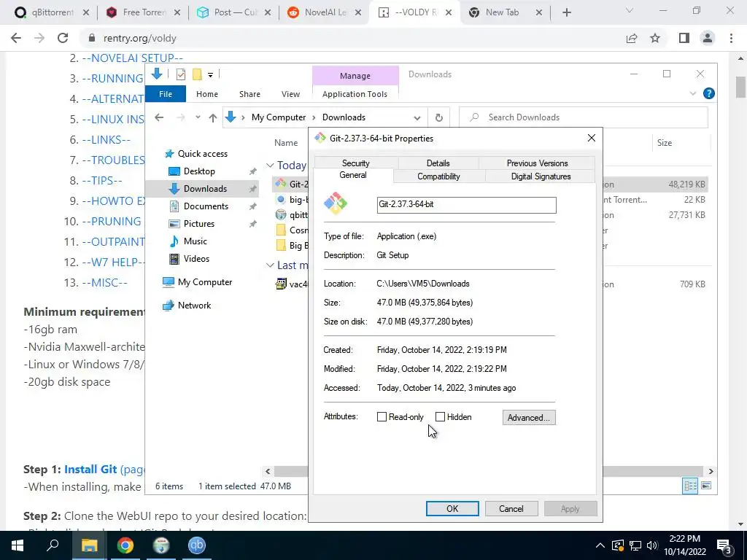Open the File menu in Explorer
This screenshot has height=560, width=747.
[166, 94]
